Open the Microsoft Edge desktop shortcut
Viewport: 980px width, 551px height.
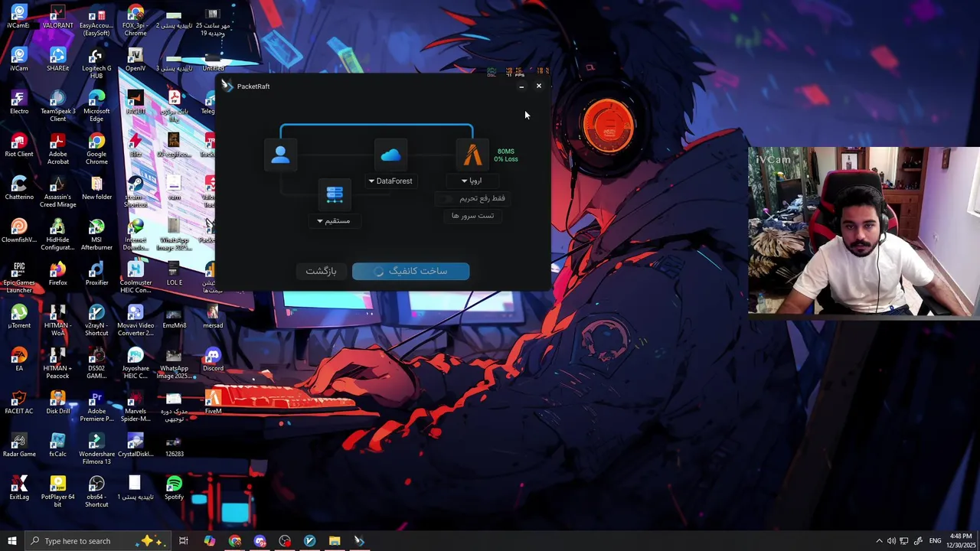pos(96,107)
